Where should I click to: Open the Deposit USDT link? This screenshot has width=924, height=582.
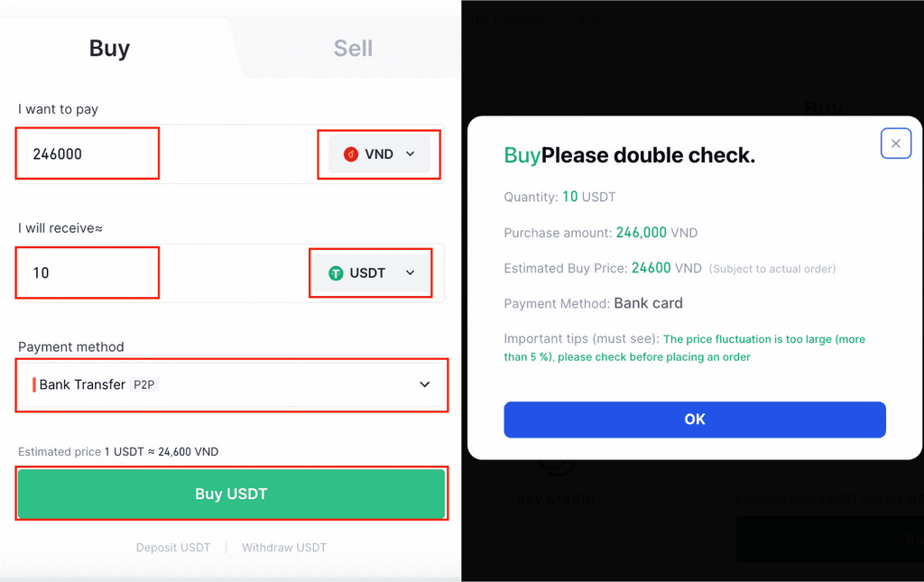pyautogui.click(x=173, y=548)
